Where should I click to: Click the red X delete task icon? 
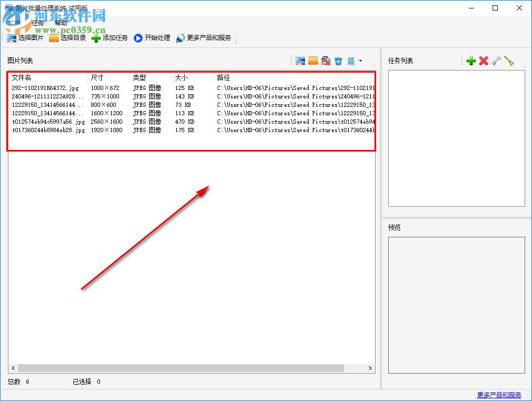[x=484, y=61]
